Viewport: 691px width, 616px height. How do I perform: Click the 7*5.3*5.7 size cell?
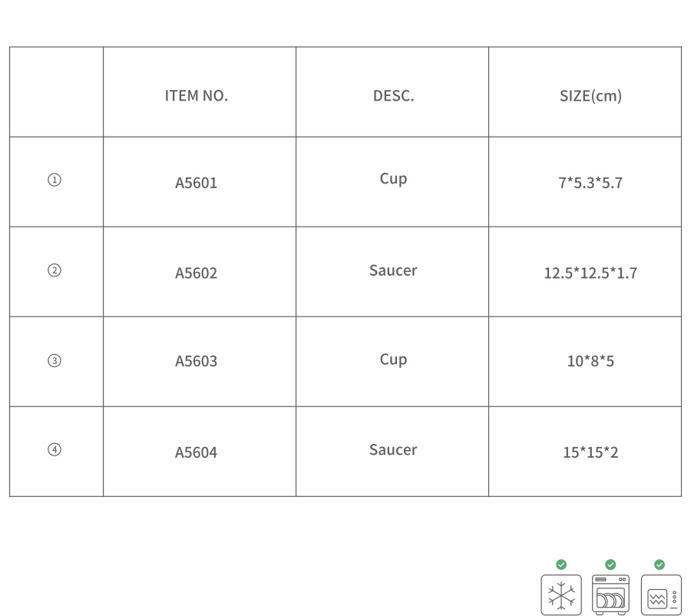coord(590,184)
